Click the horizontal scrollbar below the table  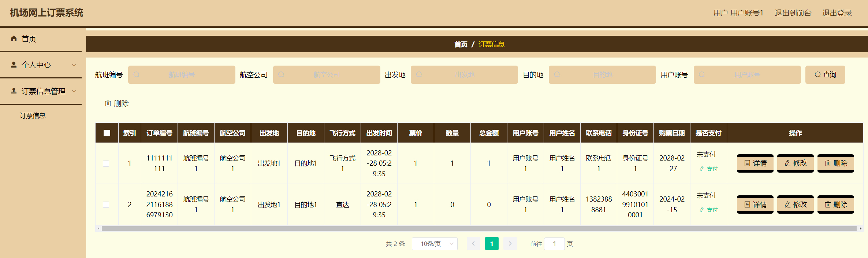pyautogui.click(x=479, y=229)
